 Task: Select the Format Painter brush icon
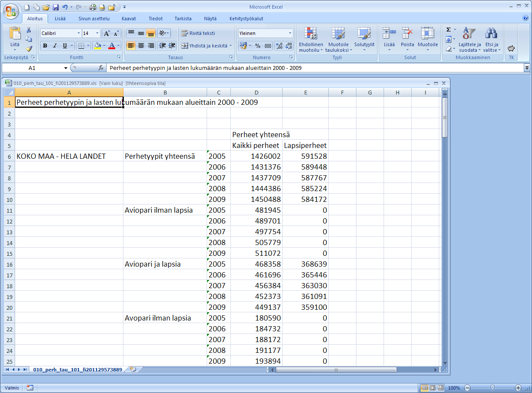(x=29, y=49)
